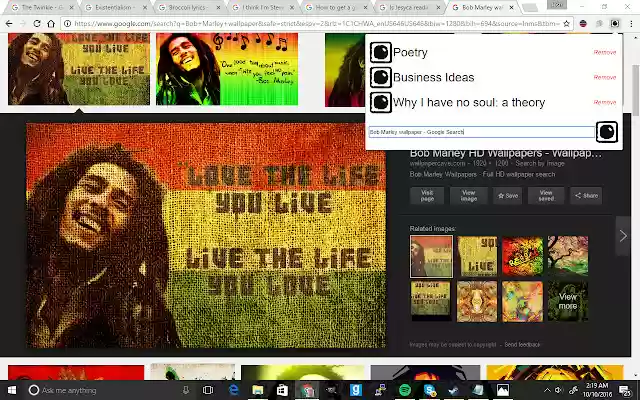Open Spotify from the taskbar

click(x=404, y=390)
